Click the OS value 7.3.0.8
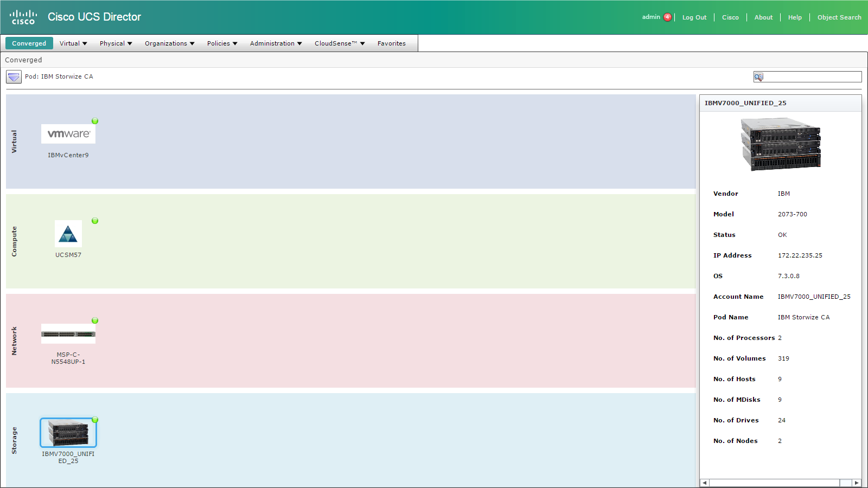868x488 pixels. pyautogui.click(x=789, y=276)
